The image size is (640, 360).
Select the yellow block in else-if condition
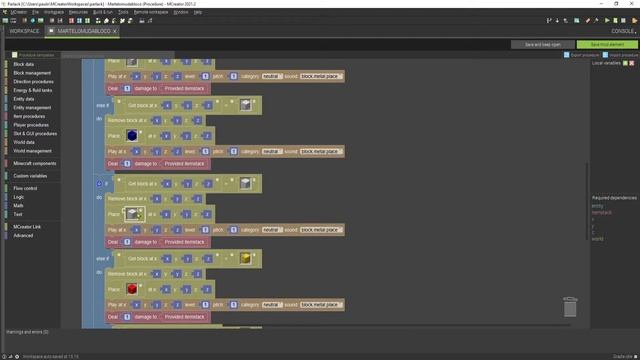(245, 258)
